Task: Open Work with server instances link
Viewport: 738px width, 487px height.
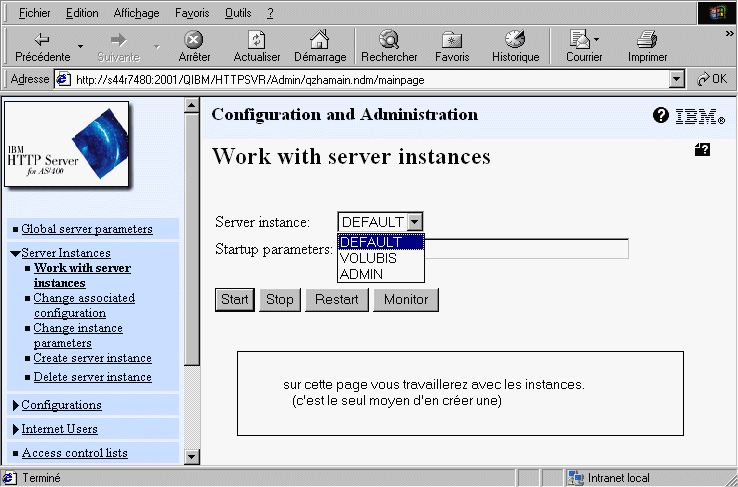Action: 82,275
